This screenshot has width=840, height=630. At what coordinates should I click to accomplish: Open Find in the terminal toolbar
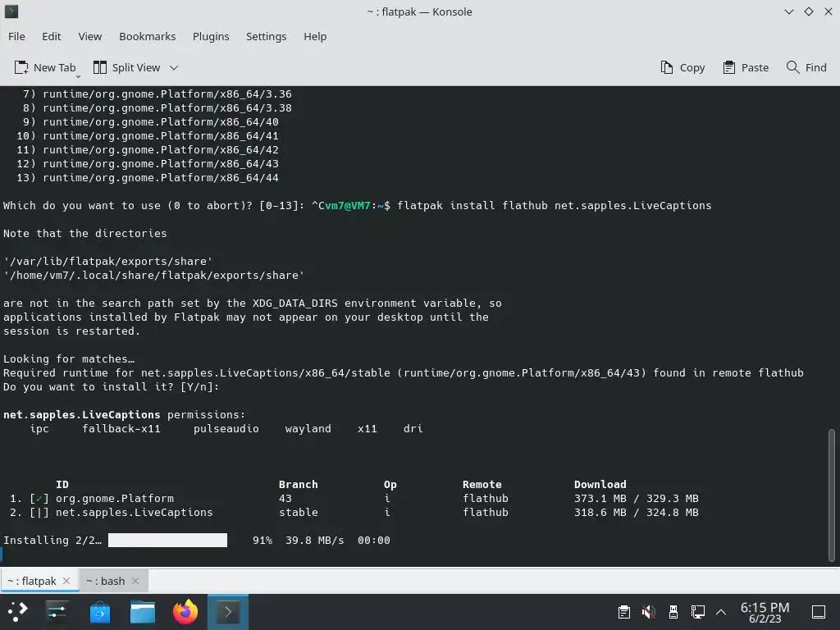click(806, 67)
